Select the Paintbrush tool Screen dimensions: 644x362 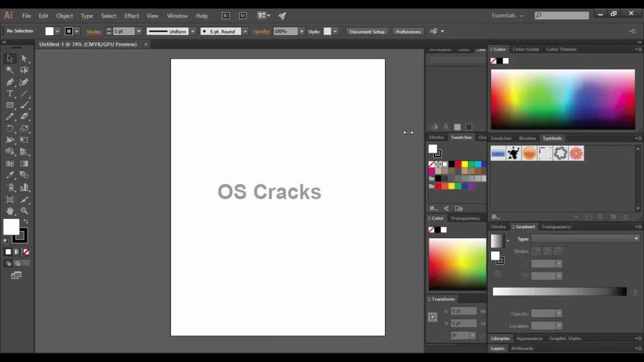tap(25, 105)
